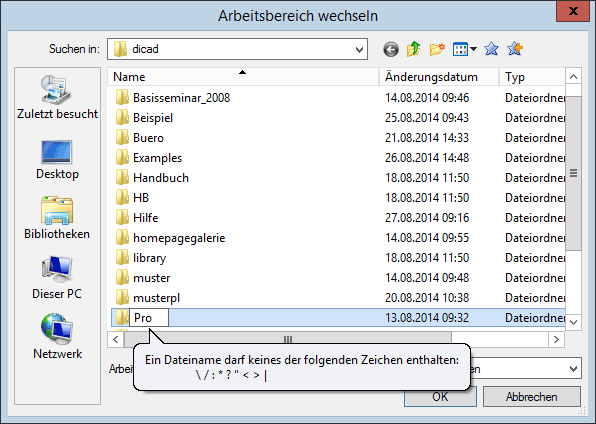This screenshot has width=596, height=424.
Task: Click the OK button
Action: coord(440,397)
